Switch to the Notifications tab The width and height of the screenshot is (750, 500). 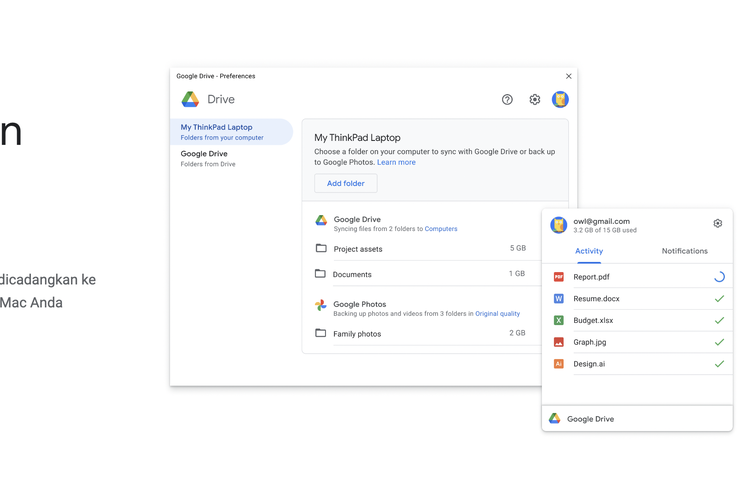point(684,251)
